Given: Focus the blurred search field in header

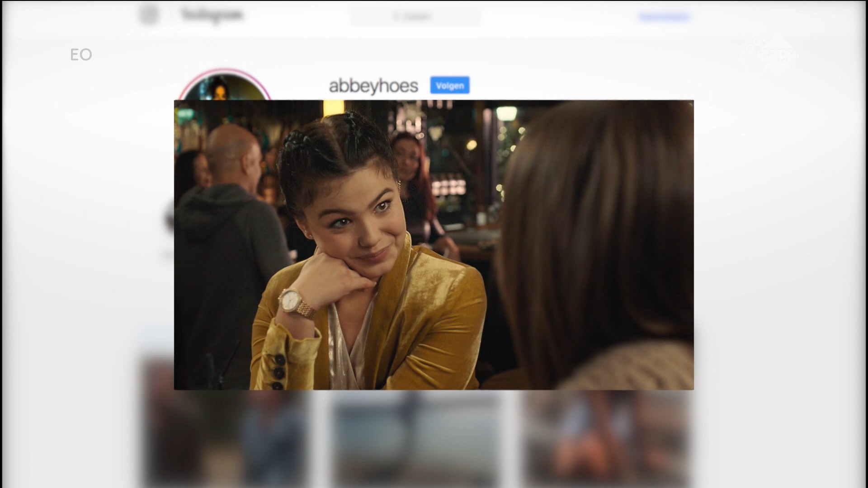Looking at the screenshot, I should (415, 17).
